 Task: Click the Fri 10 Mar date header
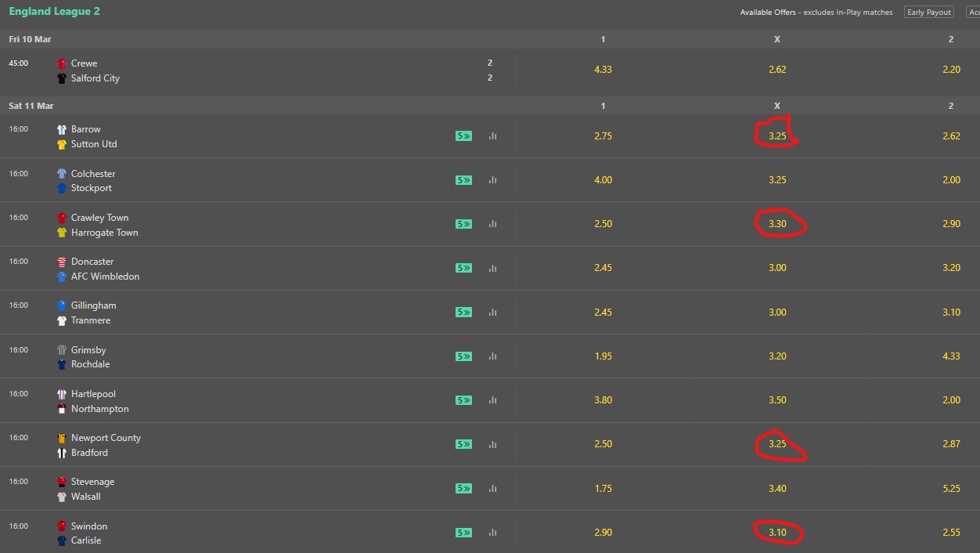point(30,39)
